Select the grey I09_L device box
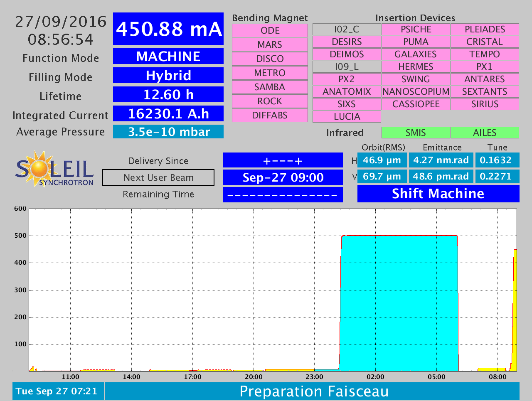 point(347,67)
